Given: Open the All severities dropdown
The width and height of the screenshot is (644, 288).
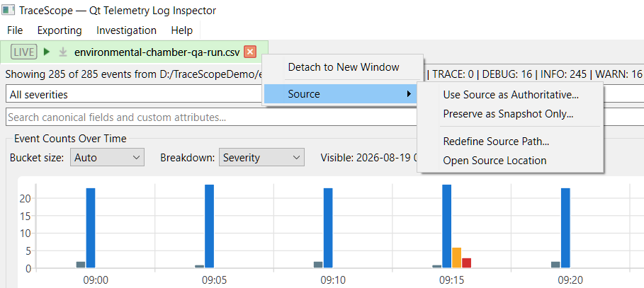Looking at the screenshot, I should [x=134, y=95].
